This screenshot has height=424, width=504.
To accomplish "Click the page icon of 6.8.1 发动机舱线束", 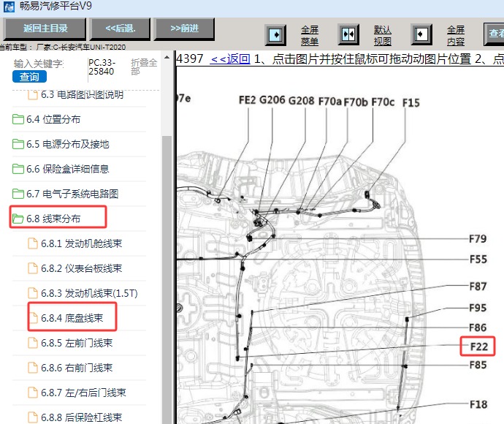I will [x=33, y=243].
